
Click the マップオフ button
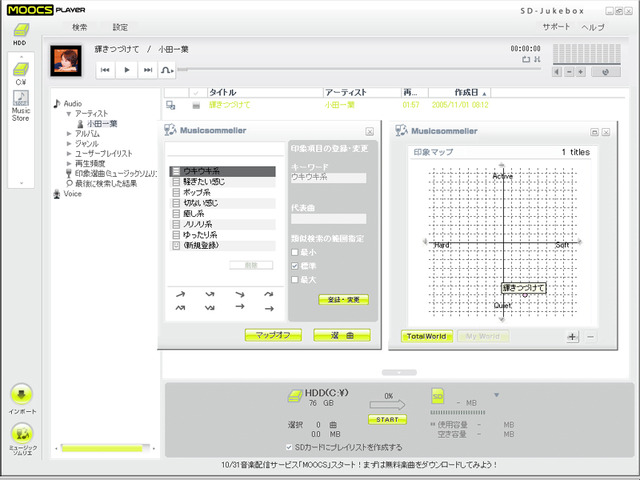tap(273, 335)
